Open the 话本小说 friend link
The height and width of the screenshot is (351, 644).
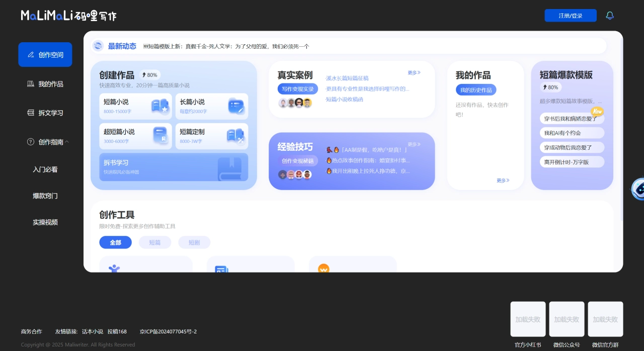(x=93, y=331)
